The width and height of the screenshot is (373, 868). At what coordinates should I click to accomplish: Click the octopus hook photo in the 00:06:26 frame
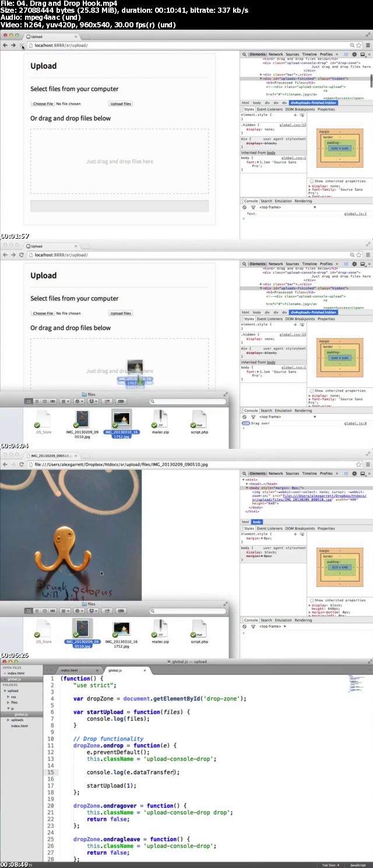coord(71,535)
